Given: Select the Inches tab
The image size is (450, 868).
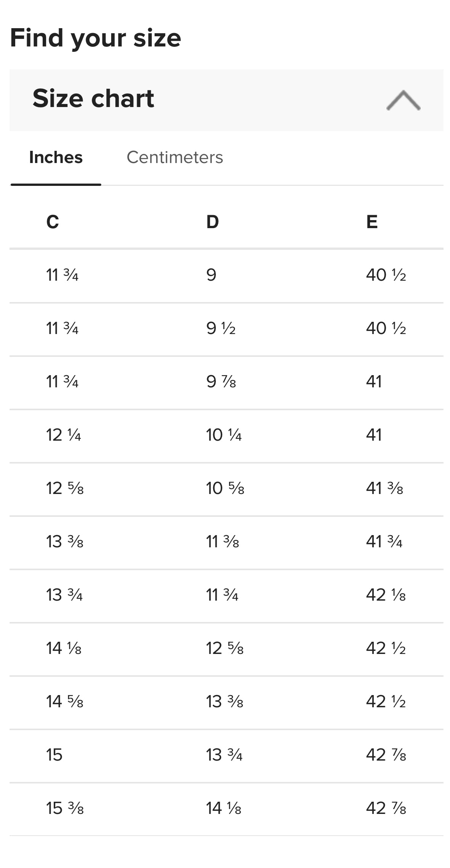Looking at the screenshot, I should point(56,157).
